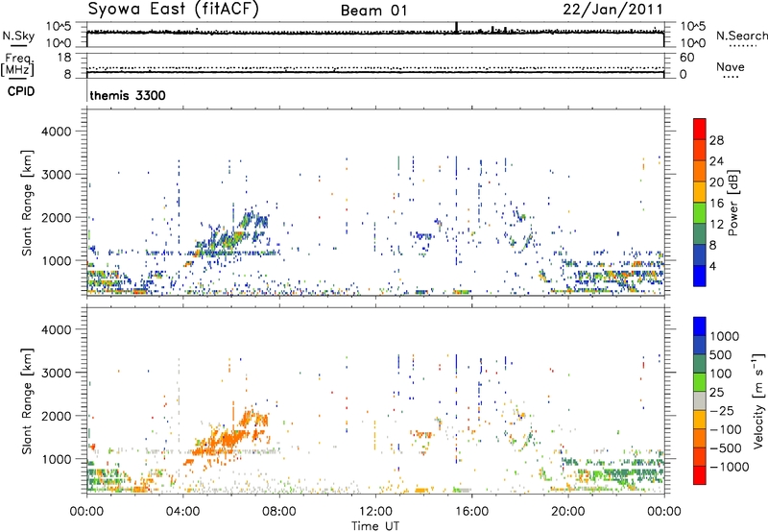
Task: Click the "1000" velocity colorbar tick label
Action: [x=724, y=336]
